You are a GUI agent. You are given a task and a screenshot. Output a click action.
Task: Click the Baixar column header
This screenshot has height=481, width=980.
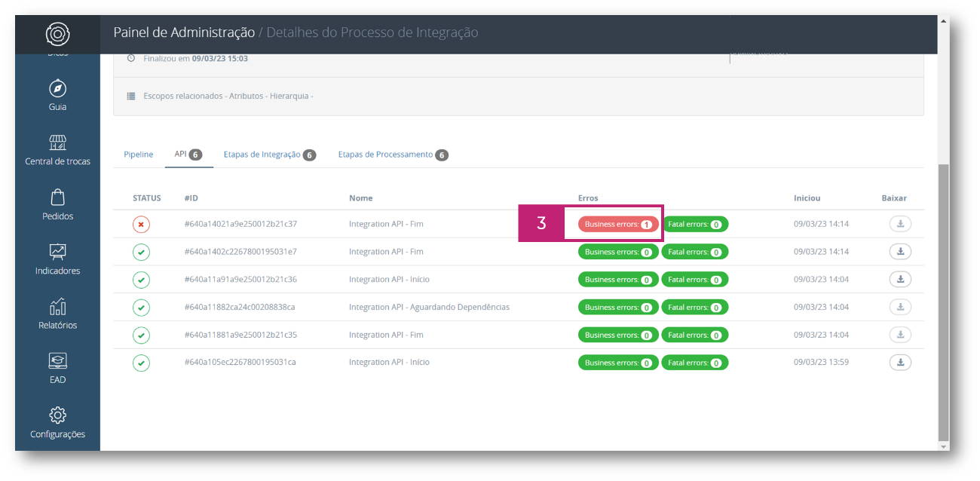point(894,198)
